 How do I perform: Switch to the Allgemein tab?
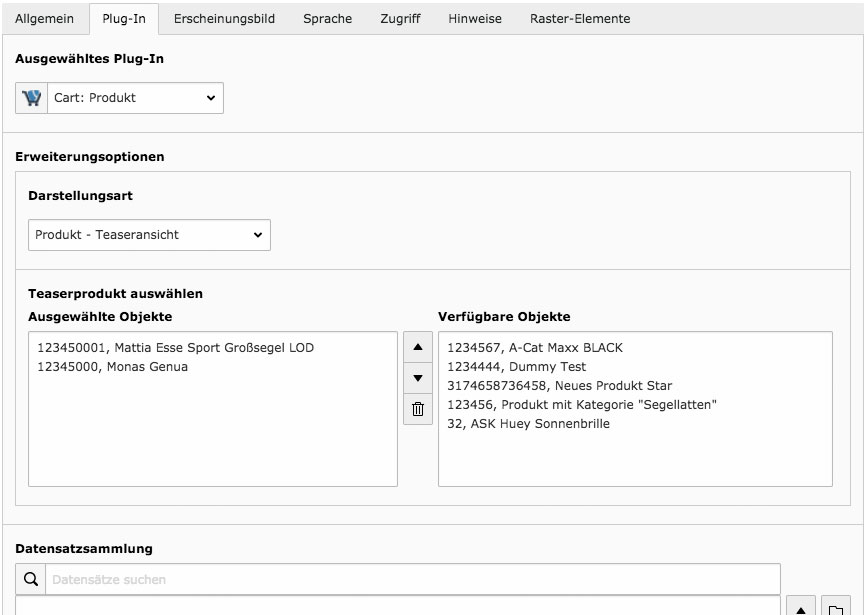(x=44, y=19)
